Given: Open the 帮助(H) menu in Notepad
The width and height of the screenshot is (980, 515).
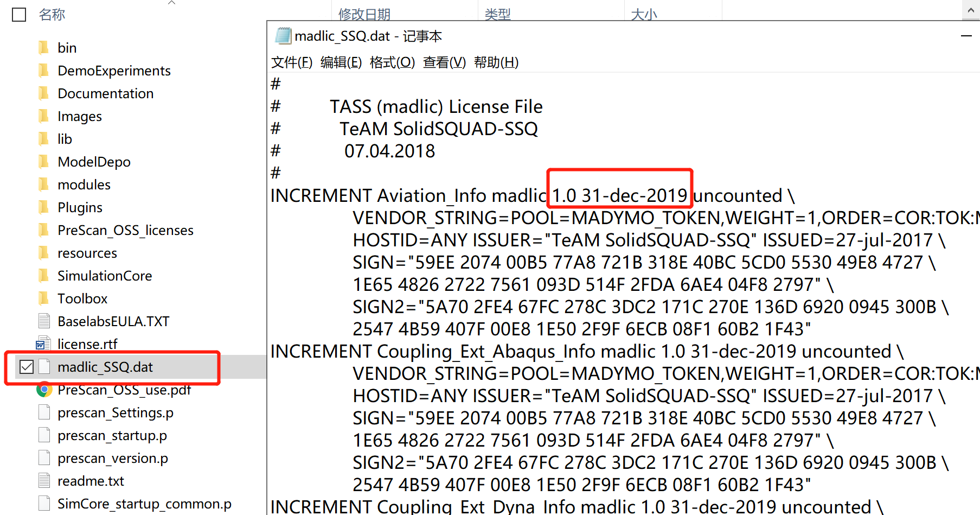Looking at the screenshot, I should point(496,62).
